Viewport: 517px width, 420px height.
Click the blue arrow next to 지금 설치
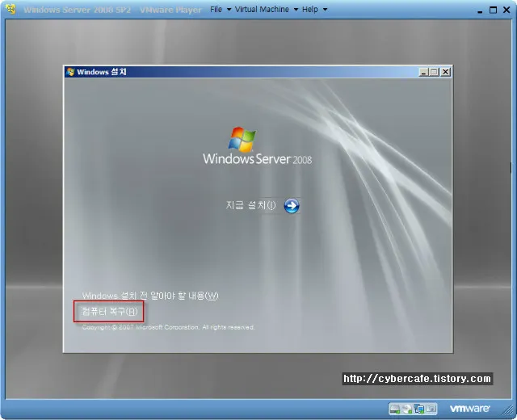[292, 206]
